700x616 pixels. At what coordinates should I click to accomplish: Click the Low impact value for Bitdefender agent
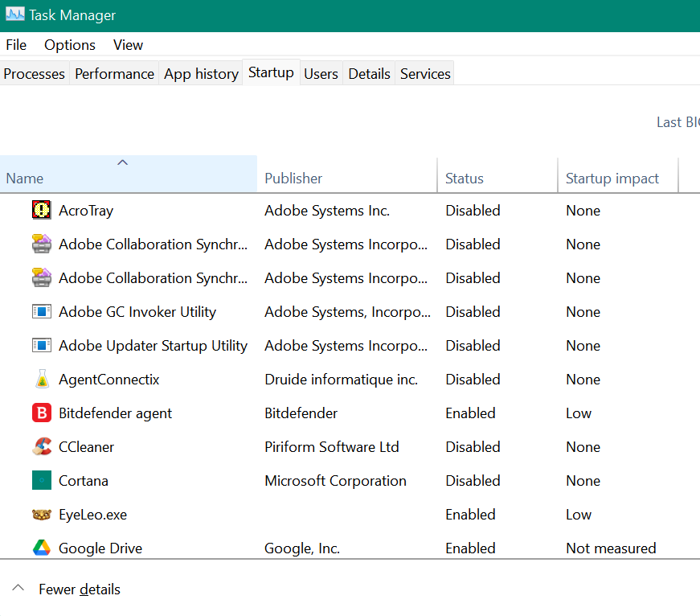pyautogui.click(x=579, y=413)
